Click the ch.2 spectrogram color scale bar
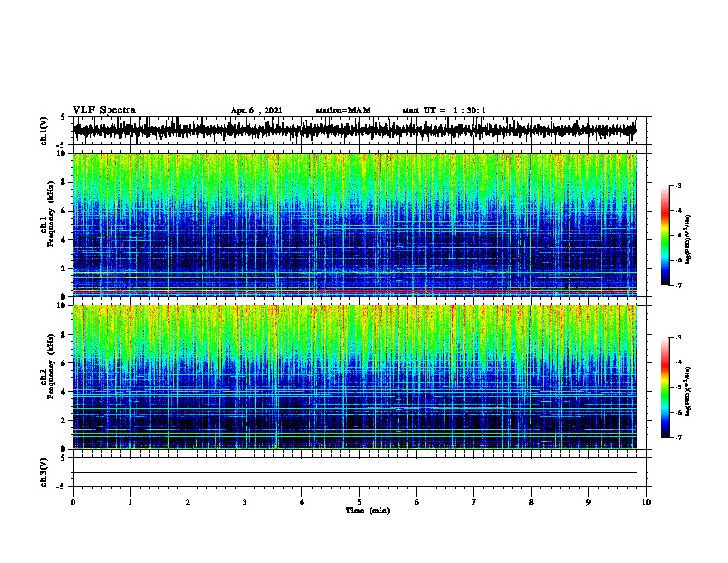 pos(665,387)
